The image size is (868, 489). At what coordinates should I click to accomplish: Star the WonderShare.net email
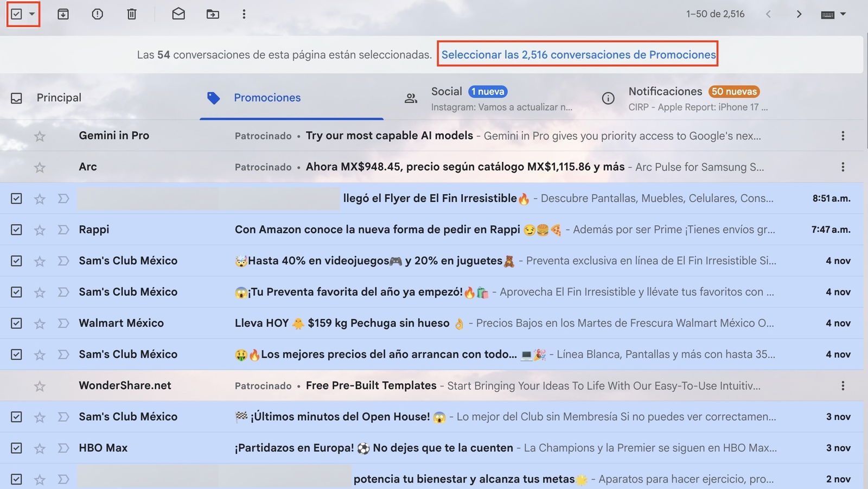pyautogui.click(x=40, y=385)
